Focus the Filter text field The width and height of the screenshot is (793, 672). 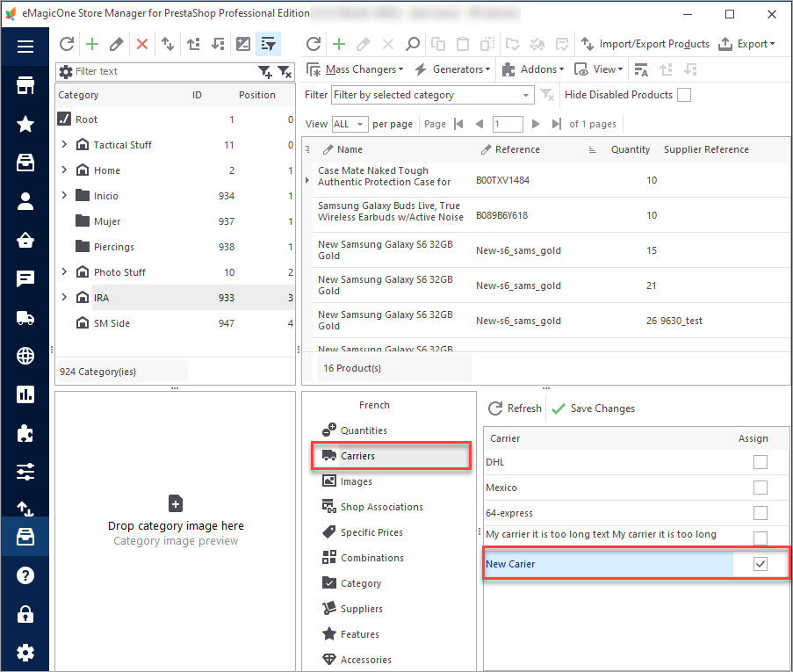click(x=164, y=71)
